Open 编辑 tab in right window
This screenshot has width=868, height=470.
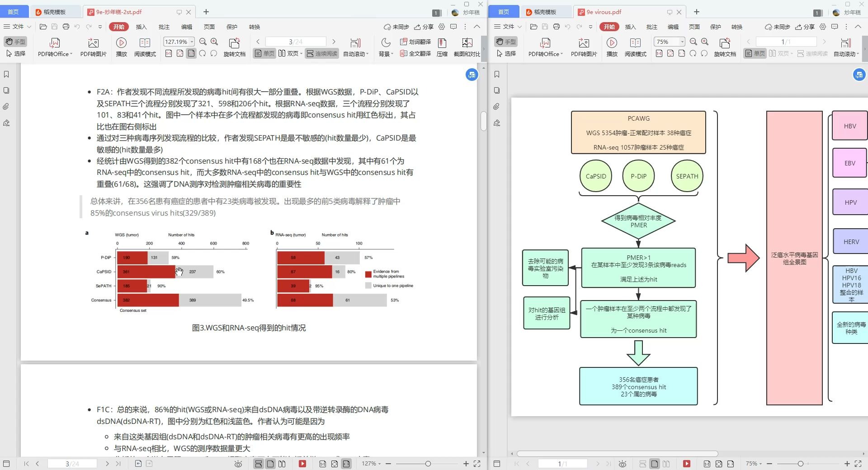tap(673, 27)
